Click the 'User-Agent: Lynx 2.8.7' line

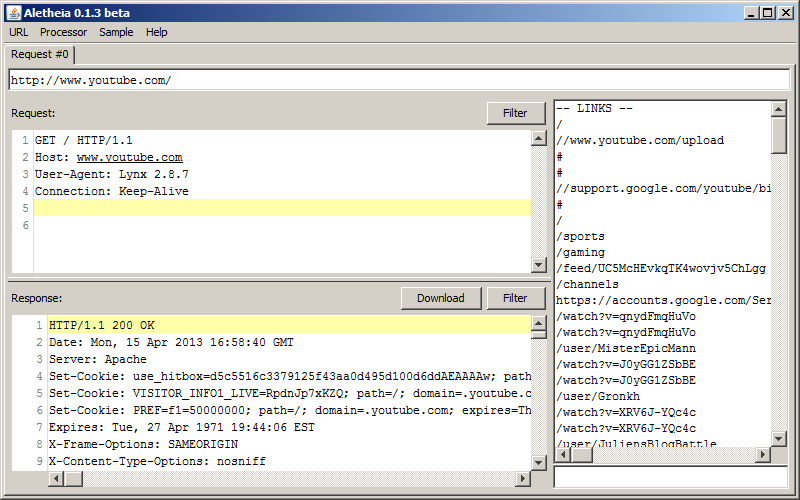(x=112, y=174)
